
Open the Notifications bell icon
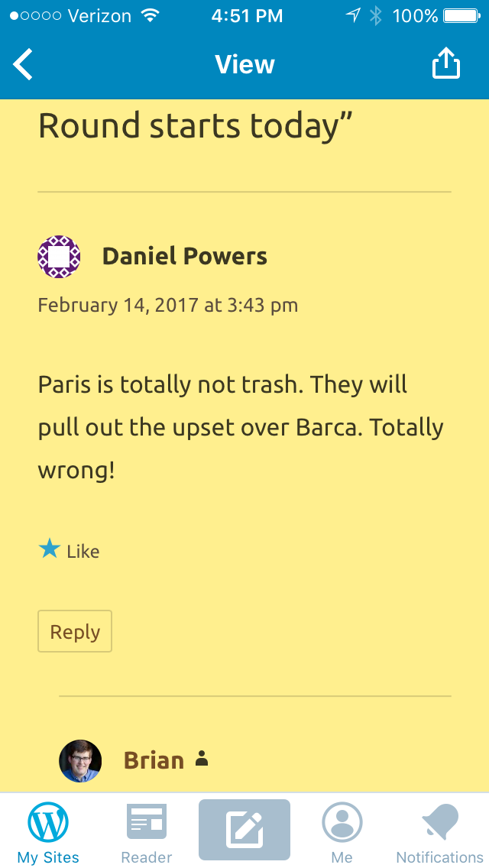pos(440,822)
